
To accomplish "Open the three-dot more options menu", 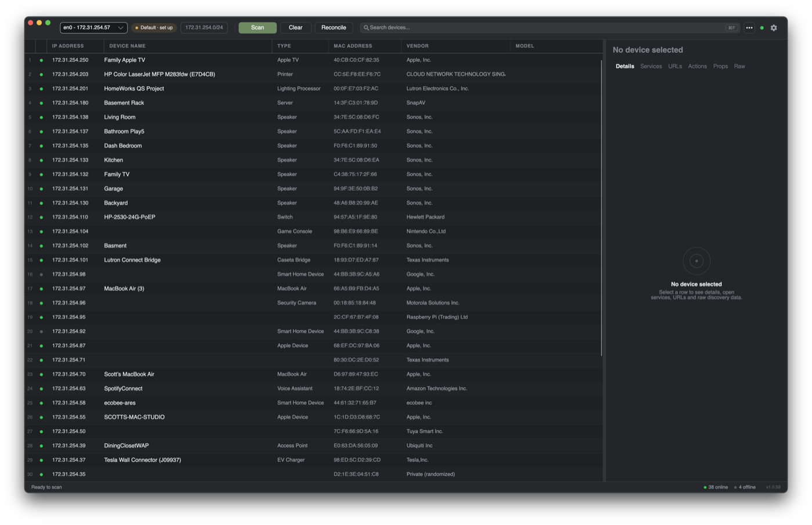I will [749, 27].
